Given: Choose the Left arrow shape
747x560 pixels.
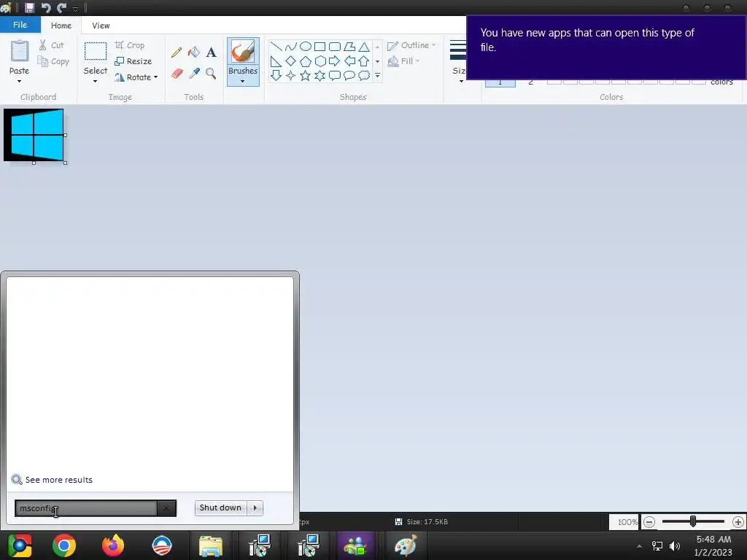Looking at the screenshot, I should point(349,61).
